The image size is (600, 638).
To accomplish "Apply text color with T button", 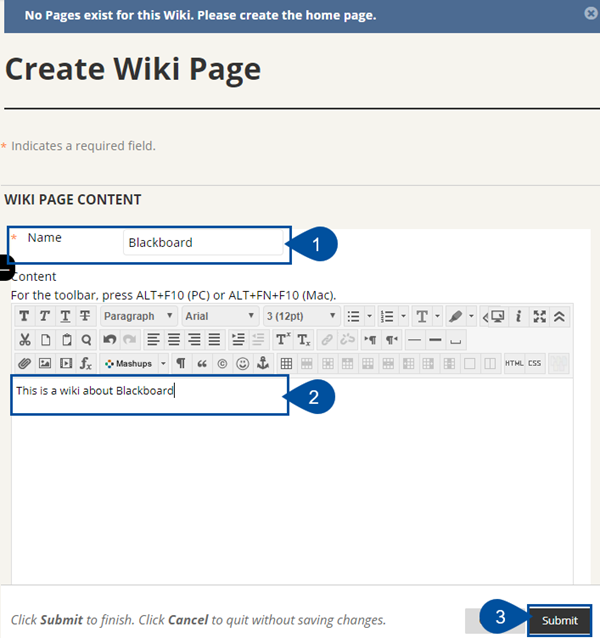I will 422,316.
